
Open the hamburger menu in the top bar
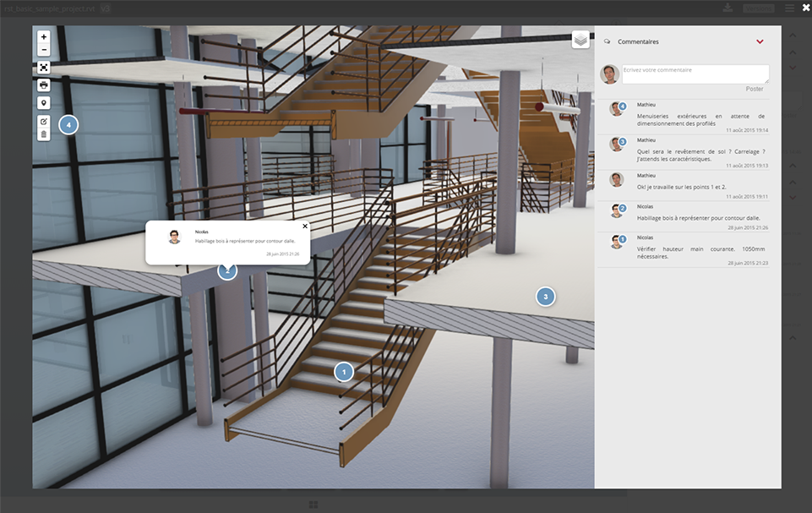point(789,8)
